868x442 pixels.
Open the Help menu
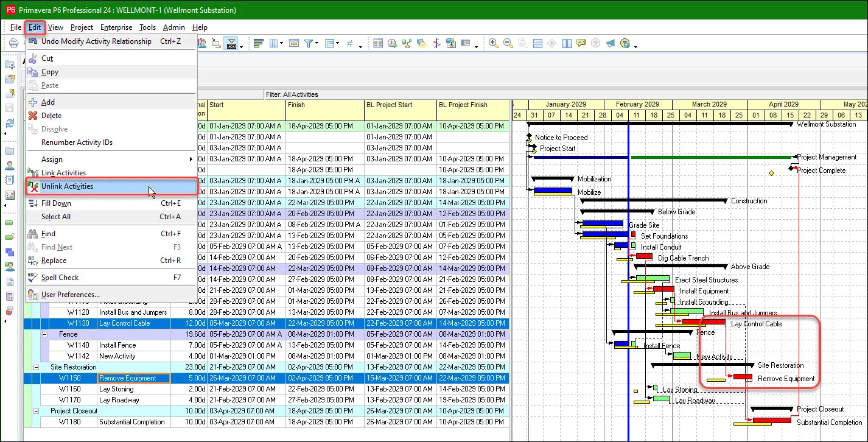[200, 27]
